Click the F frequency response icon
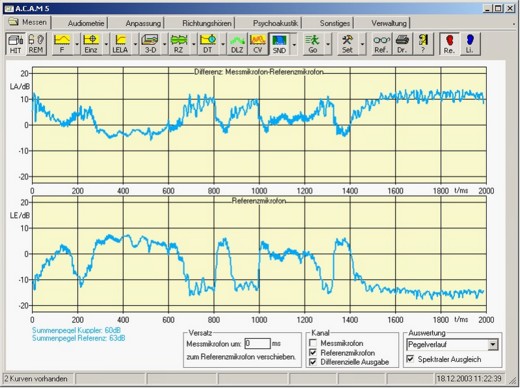This screenshot has height=388, width=520. [62, 44]
